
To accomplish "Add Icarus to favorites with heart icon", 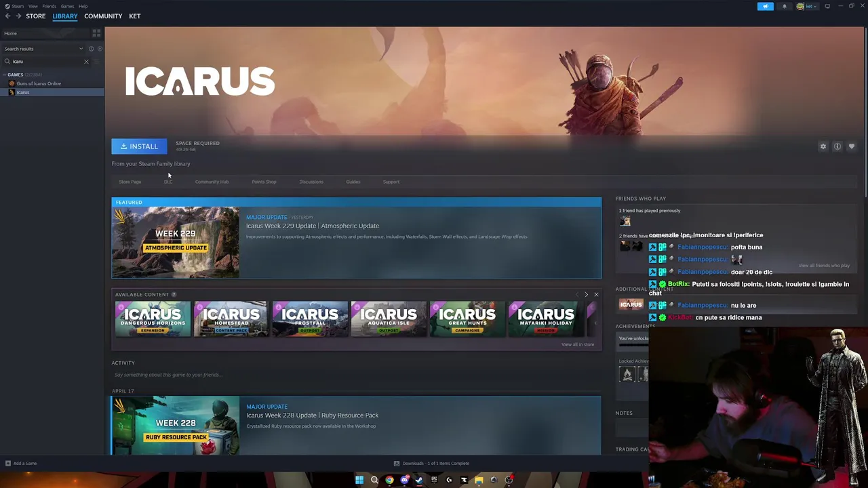I will (x=852, y=146).
